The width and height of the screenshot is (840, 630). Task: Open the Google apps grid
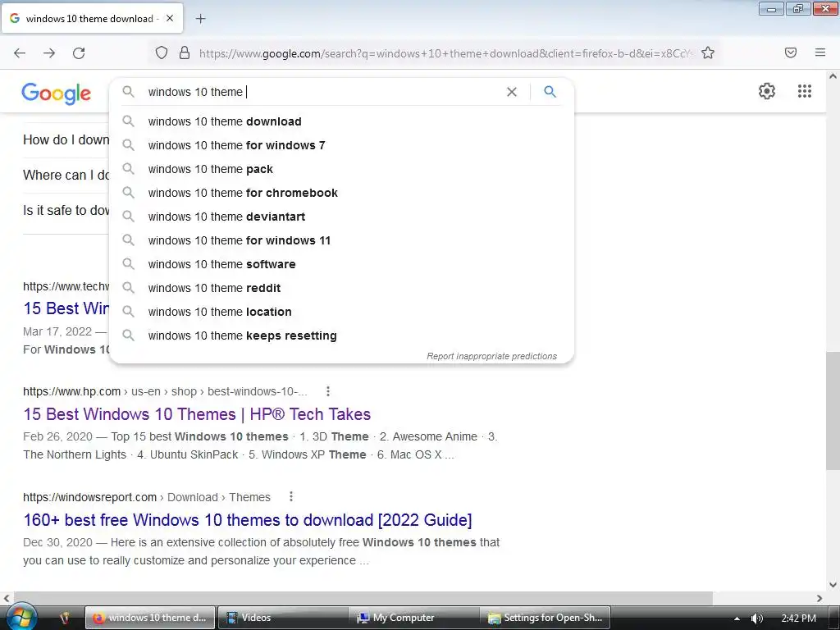coord(805,91)
